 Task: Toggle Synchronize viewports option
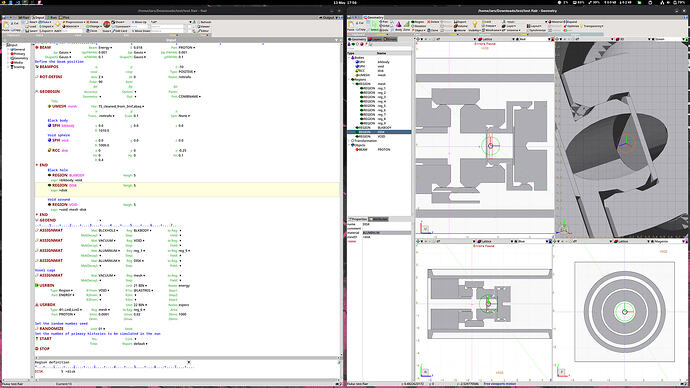point(536,30)
